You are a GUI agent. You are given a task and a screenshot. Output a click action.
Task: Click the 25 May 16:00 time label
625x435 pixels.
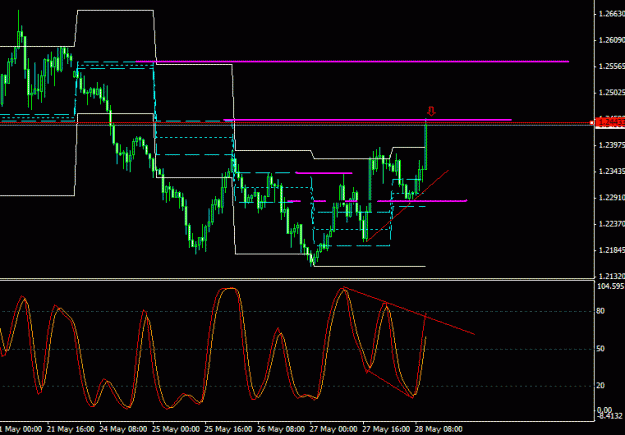pyautogui.click(x=229, y=429)
